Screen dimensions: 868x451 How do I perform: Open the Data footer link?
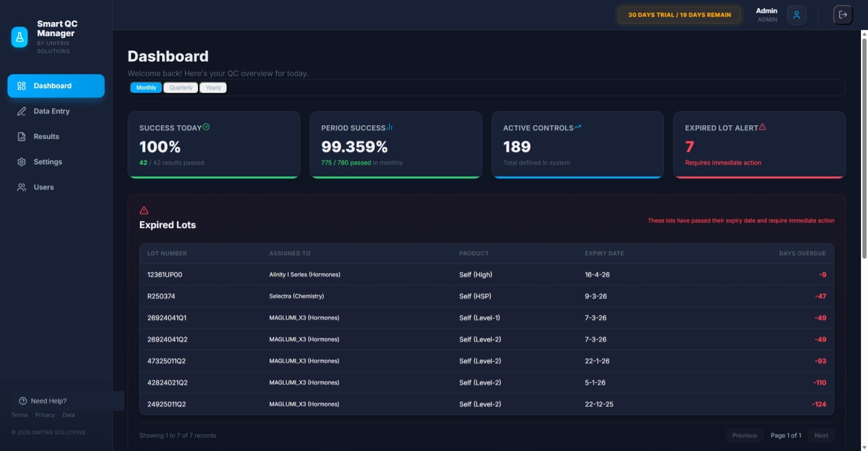coord(69,415)
